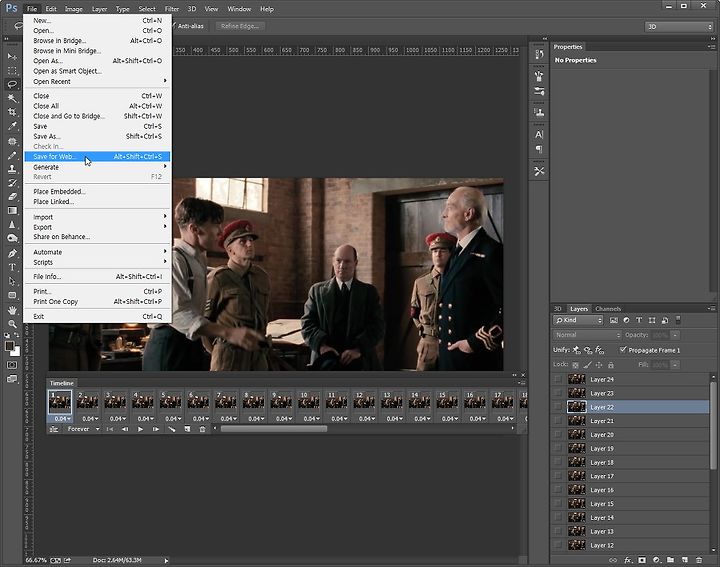Go to next frame in Timeline
720x567 pixels.
click(x=156, y=429)
